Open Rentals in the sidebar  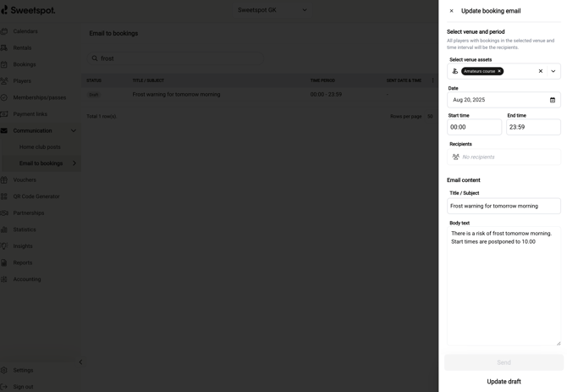22,47
